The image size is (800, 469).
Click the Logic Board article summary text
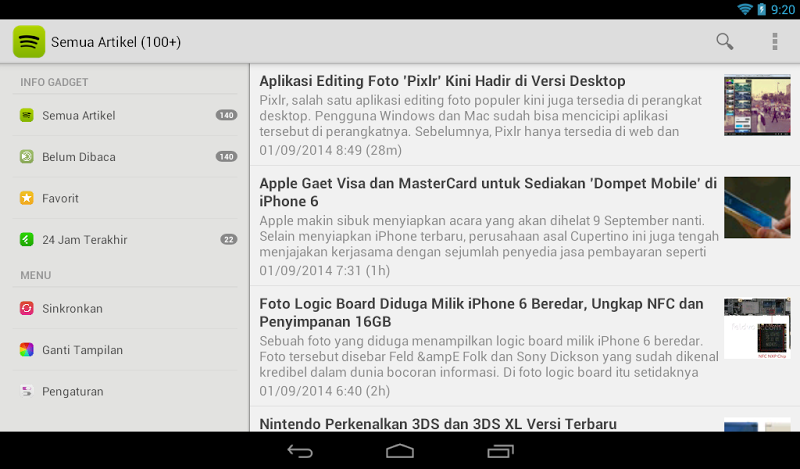tap(489, 357)
